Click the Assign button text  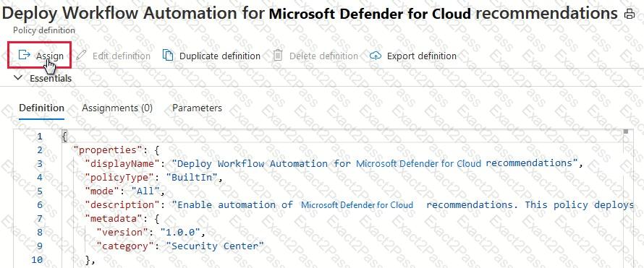tap(50, 56)
